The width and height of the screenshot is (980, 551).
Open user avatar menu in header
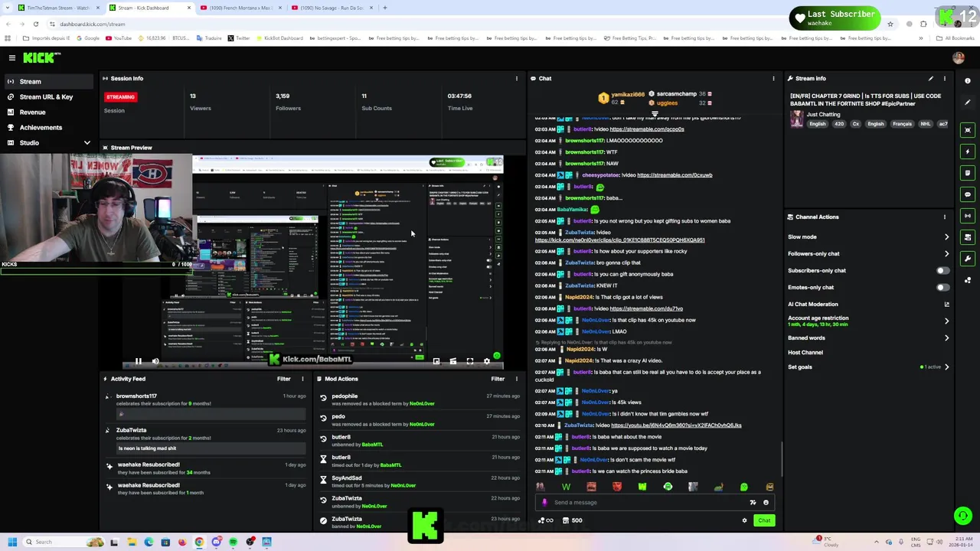pos(958,57)
